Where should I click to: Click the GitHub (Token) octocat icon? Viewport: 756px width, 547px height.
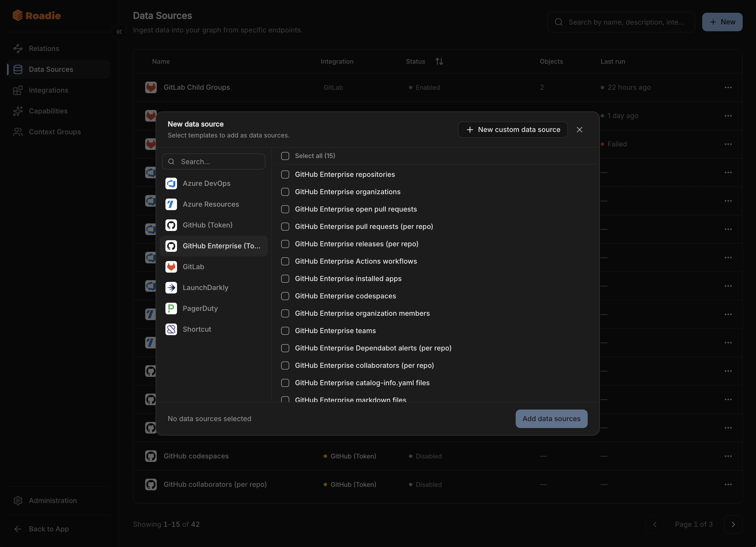171,225
